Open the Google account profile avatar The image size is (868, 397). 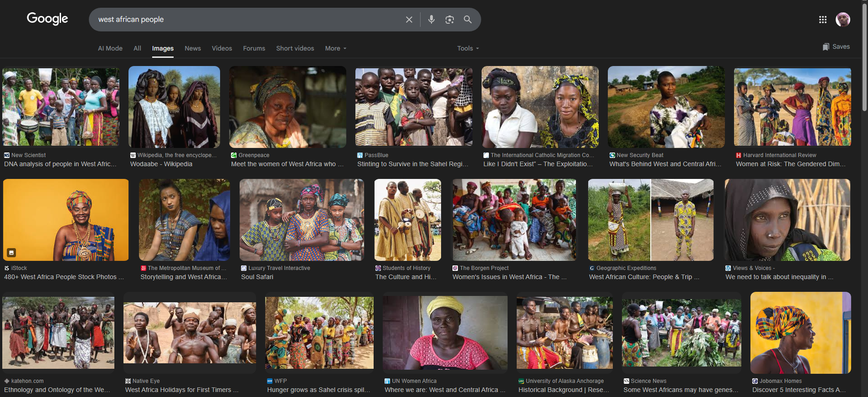[x=842, y=20]
